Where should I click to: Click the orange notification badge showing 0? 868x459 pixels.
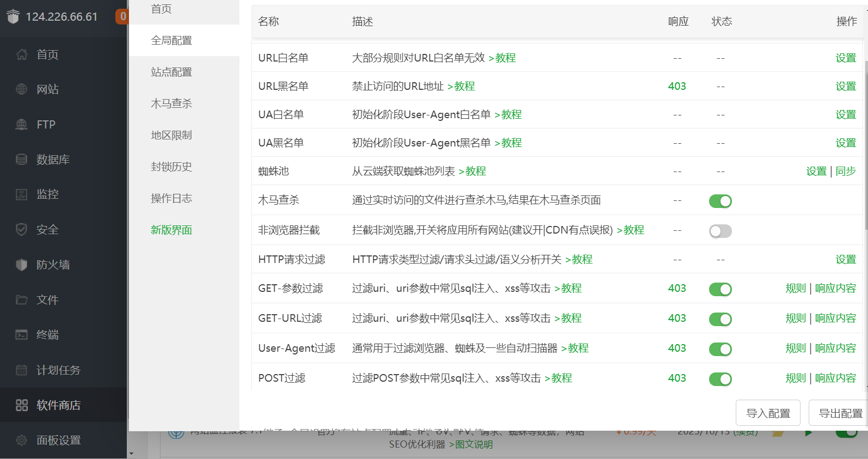(x=122, y=16)
